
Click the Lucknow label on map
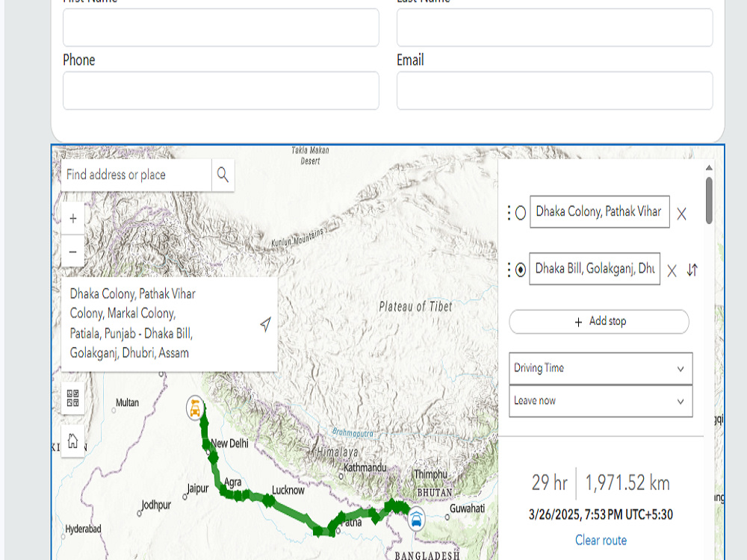coord(288,490)
